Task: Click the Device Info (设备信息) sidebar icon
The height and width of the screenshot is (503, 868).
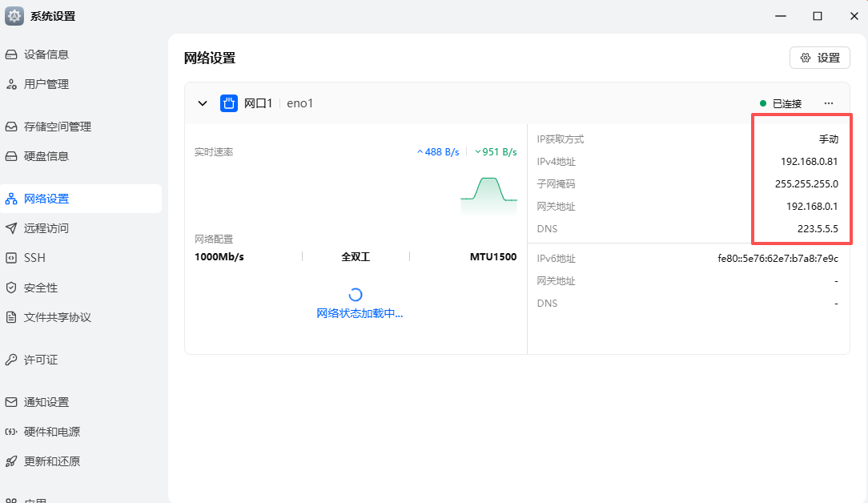Action: [11, 54]
